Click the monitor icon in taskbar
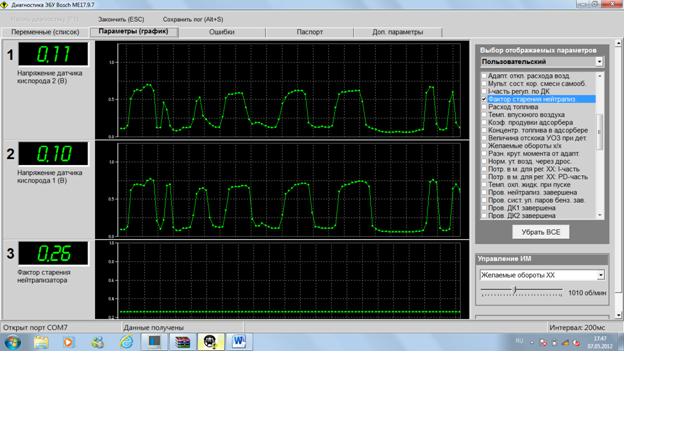Screen dimensions: 694x426 coord(154,341)
